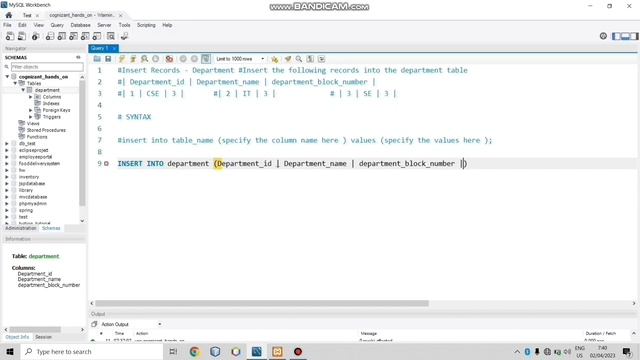Image resolution: width=640 pixels, height=360 pixels.
Task: Create a new SQL tab
Action: pyautogui.click(x=10, y=36)
